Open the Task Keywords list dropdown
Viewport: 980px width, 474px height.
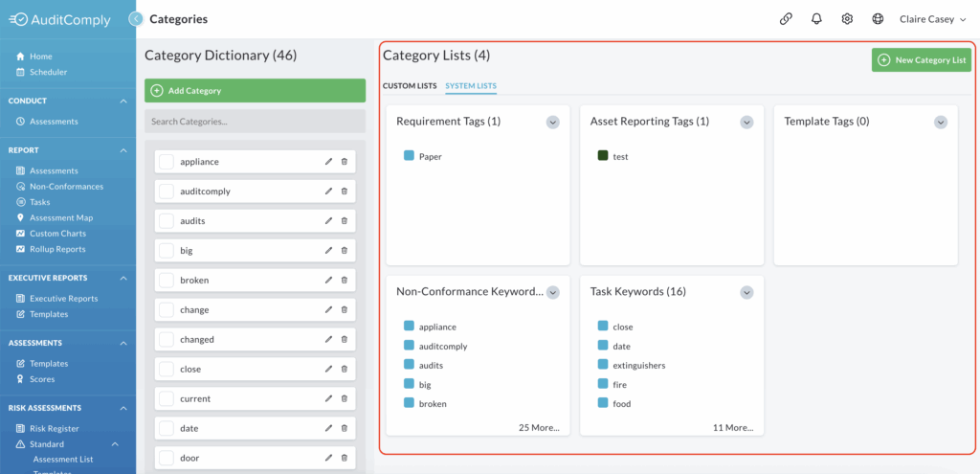click(746, 292)
